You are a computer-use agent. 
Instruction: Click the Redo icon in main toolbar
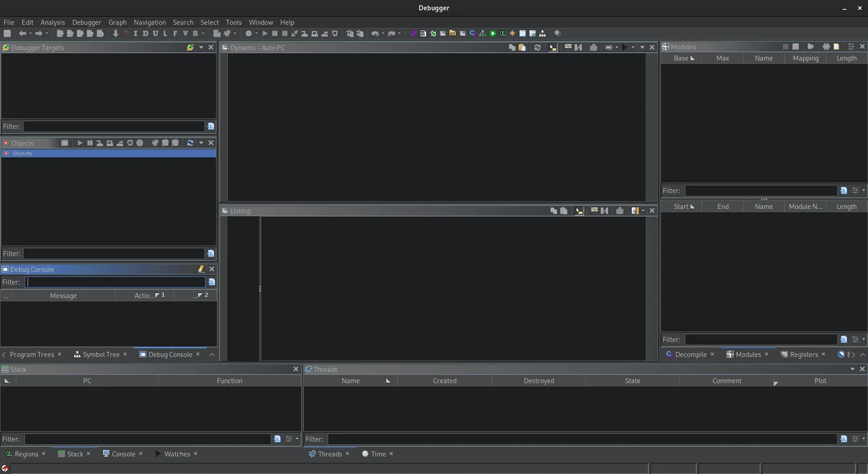(x=391, y=33)
